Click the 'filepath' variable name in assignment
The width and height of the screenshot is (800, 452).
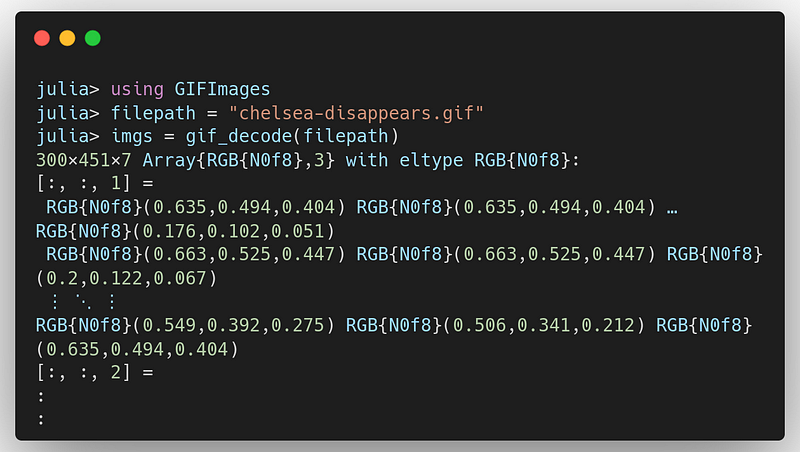pos(153,113)
